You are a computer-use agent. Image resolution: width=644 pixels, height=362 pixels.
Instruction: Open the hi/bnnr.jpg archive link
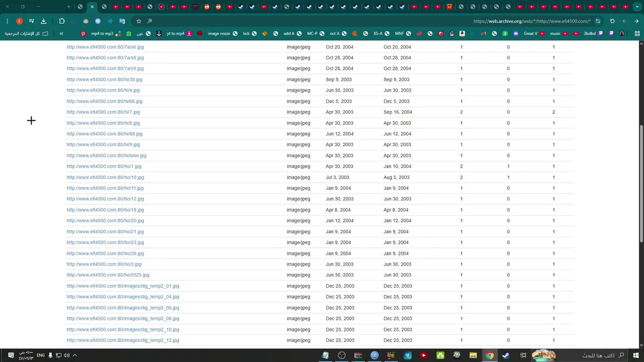(x=106, y=156)
